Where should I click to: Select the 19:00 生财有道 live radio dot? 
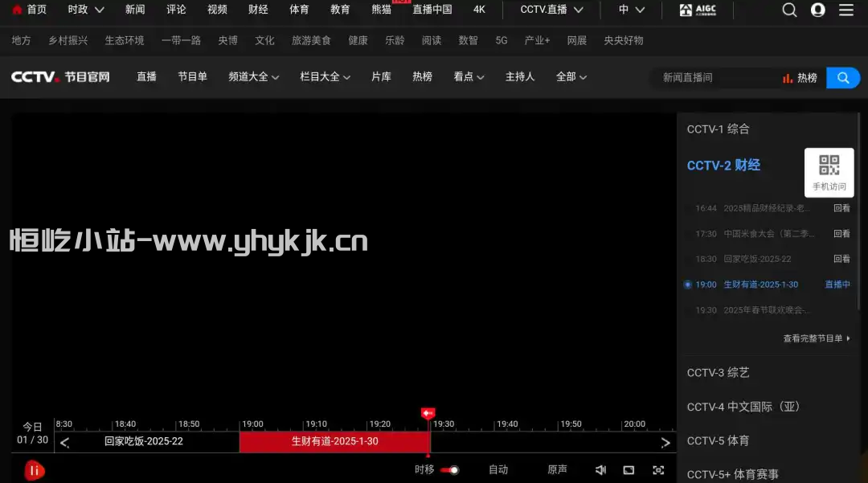[687, 284]
